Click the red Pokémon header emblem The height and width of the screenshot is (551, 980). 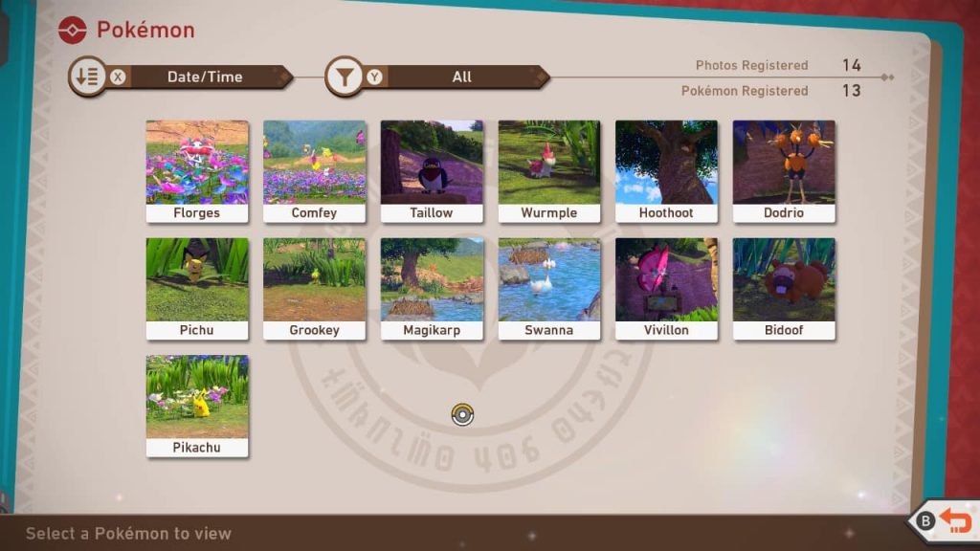tap(72, 31)
